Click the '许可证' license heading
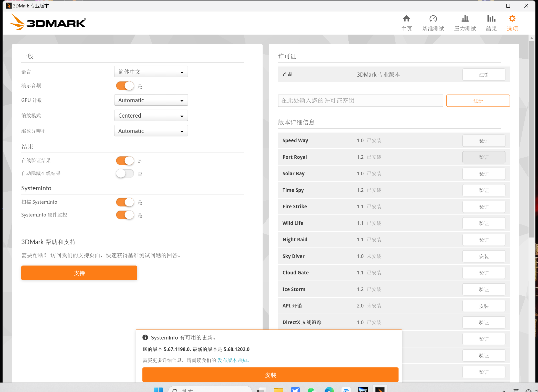Viewport: 538px width, 392px height. pos(287,56)
